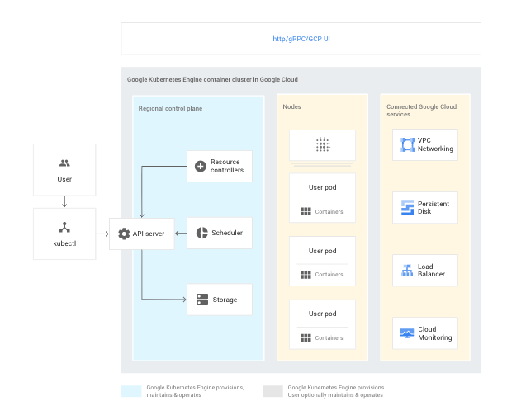Click the API server gear icon
Image resolution: width=507 pixels, height=420 pixels.
(124, 234)
